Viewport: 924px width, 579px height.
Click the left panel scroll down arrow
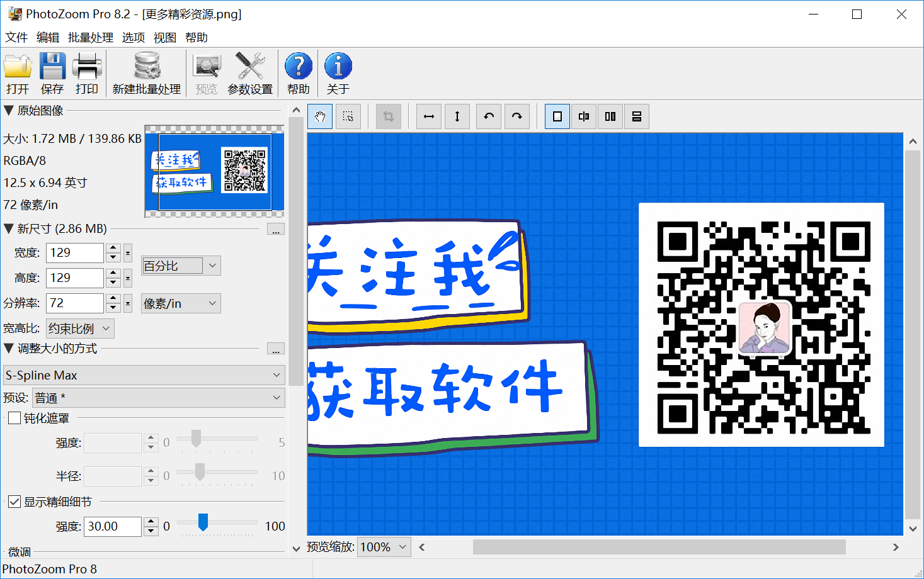click(296, 549)
